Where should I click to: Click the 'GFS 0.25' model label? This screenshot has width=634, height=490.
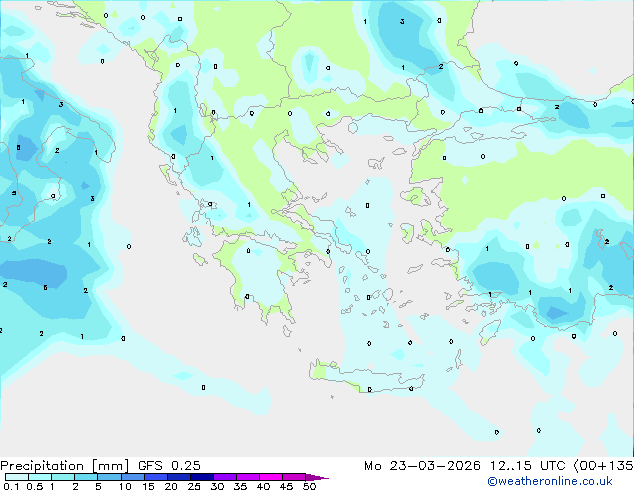pos(169,465)
